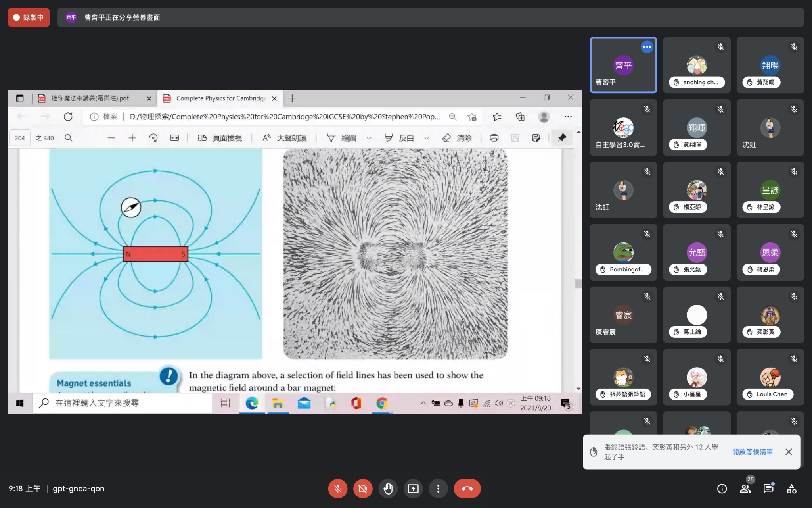Open Mail app from taskbar
Viewport: 812px width, 508px height.
304,403
